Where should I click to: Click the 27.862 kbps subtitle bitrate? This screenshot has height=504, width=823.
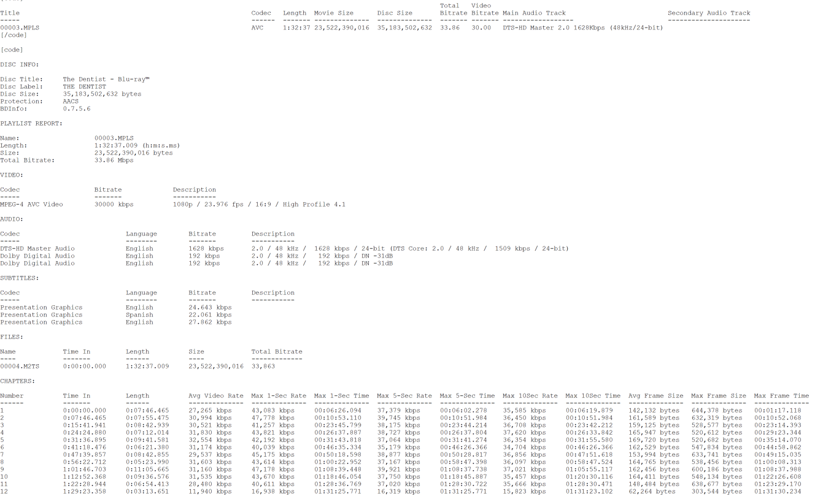[x=210, y=322]
